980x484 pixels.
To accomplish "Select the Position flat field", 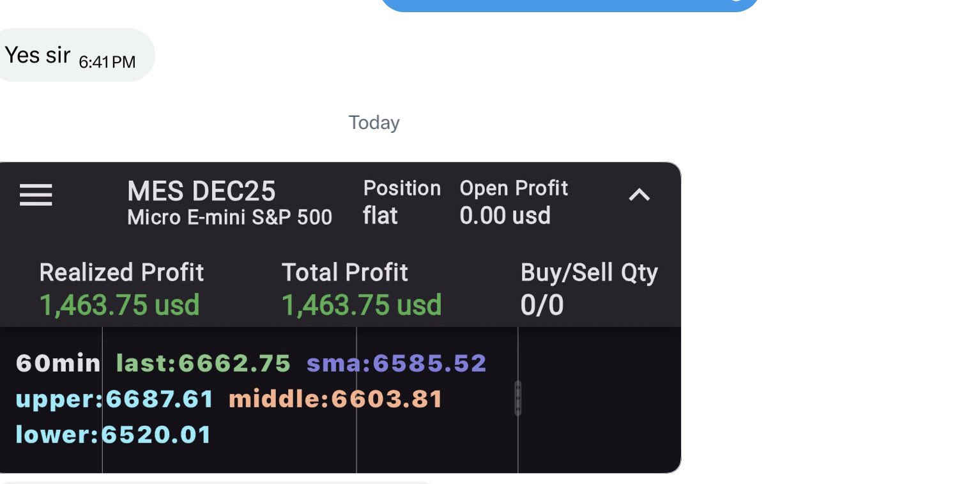I will (380, 216).
